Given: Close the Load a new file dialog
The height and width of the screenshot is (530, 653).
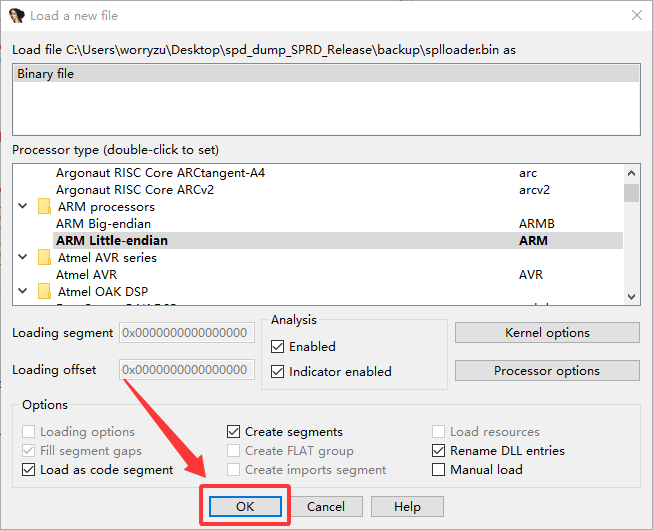Looking at the screenshot, I should (637, 15).
